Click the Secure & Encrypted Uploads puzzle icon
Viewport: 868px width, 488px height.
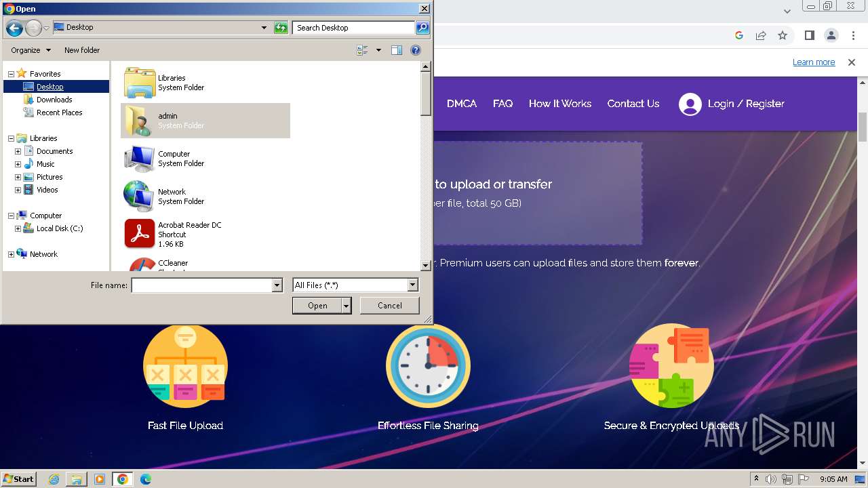click(x=671, y=366)
